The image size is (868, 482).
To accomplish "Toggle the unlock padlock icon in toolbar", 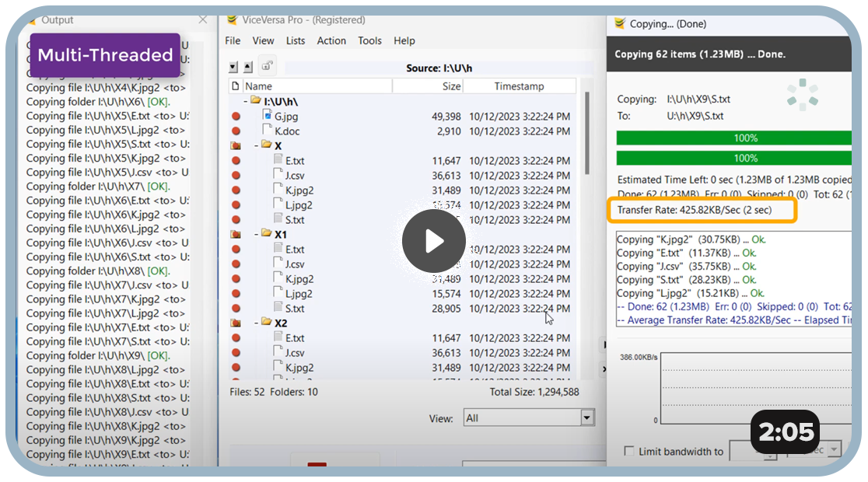I will pyautogui.click(x=268, y=66).
